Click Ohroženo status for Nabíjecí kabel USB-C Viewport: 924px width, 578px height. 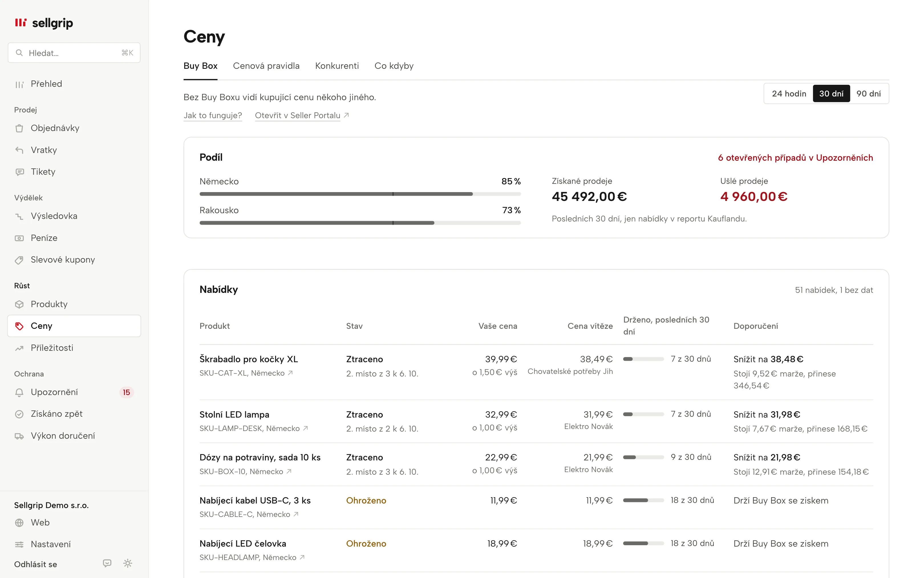(x=366, y=501)
